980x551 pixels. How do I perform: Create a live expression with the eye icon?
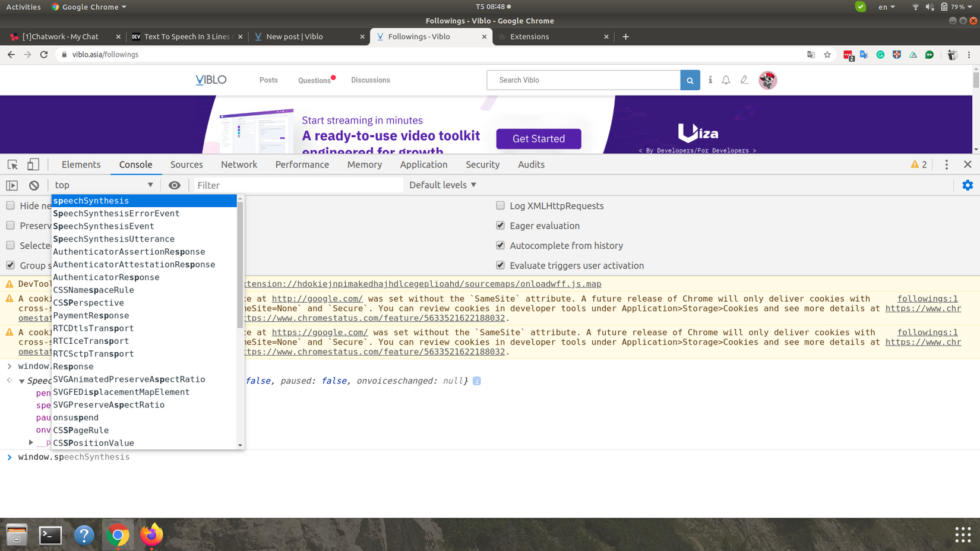(x=174, y=185)
